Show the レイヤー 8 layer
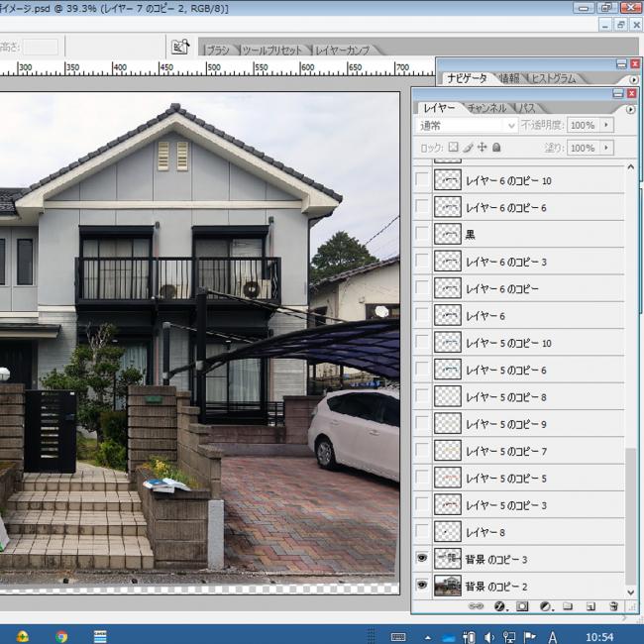This screenshot has height=644, width=644. (x=423, y=532)
